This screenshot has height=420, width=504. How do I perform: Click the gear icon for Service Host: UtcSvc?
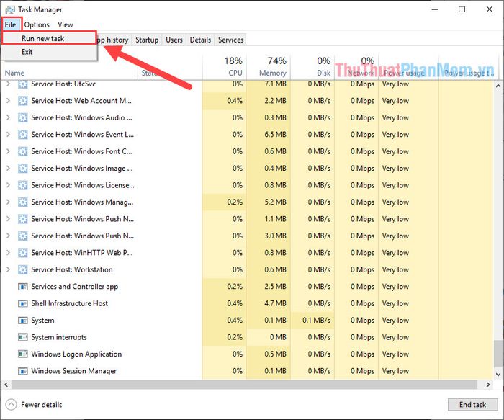tap(22, 84)
